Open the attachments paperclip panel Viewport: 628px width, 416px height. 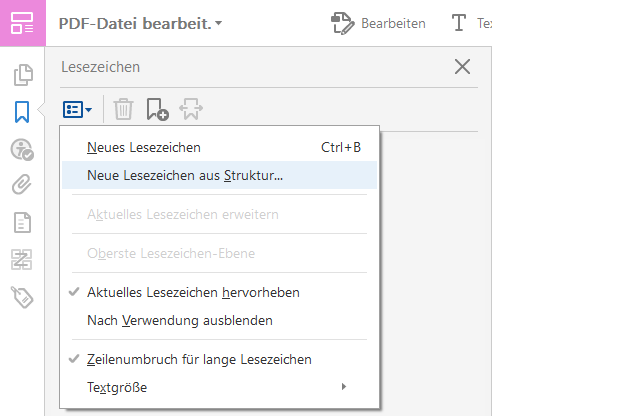tap(21, 185)
